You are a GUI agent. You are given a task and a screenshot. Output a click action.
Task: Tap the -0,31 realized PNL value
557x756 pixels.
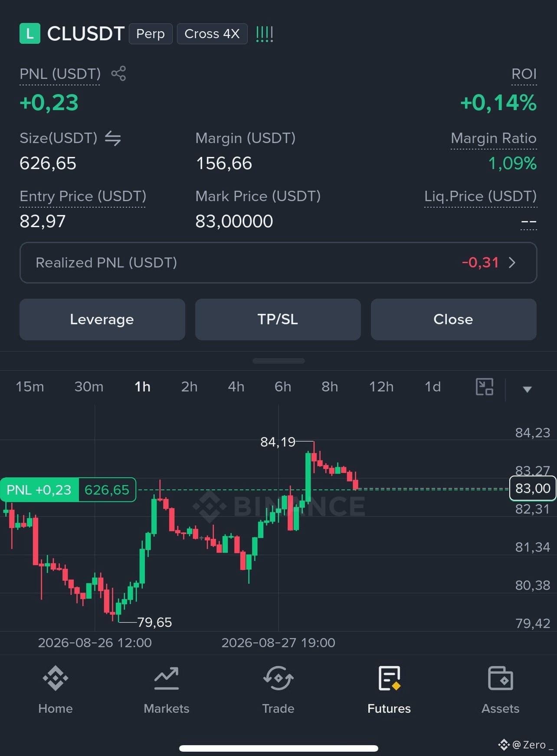pyautogui.click(x=480, y=263)
